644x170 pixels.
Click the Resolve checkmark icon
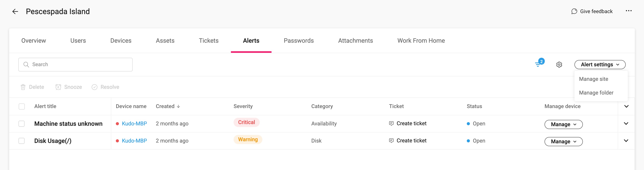94,87
